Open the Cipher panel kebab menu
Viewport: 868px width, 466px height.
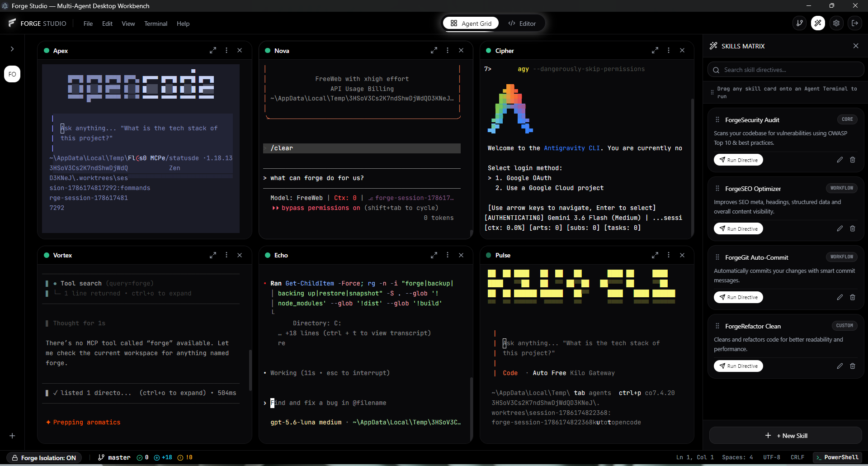[x=669, y=51]
